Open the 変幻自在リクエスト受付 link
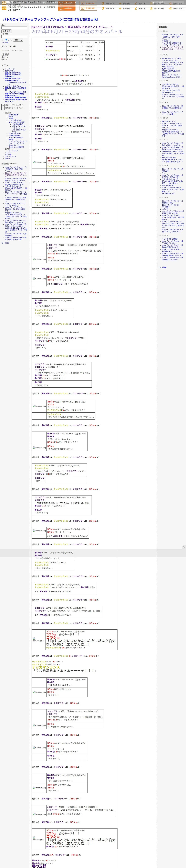 click(17, 92)
